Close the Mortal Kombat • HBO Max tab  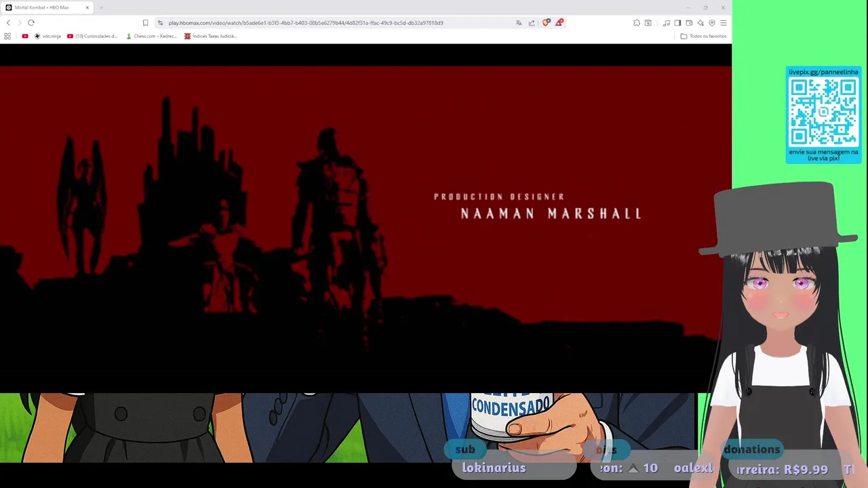[x=87, y=7]
